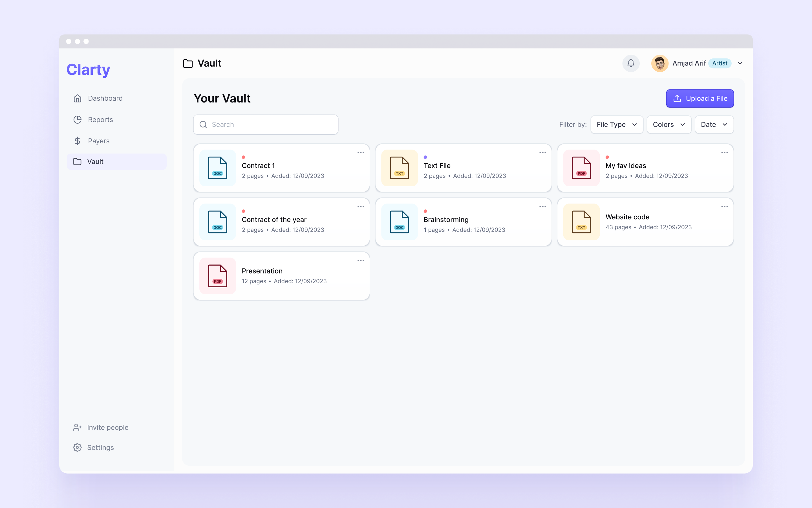Click the Vault folder icon in header
The width and height of the screenshot is (812, 508).
tap(188, 63)
